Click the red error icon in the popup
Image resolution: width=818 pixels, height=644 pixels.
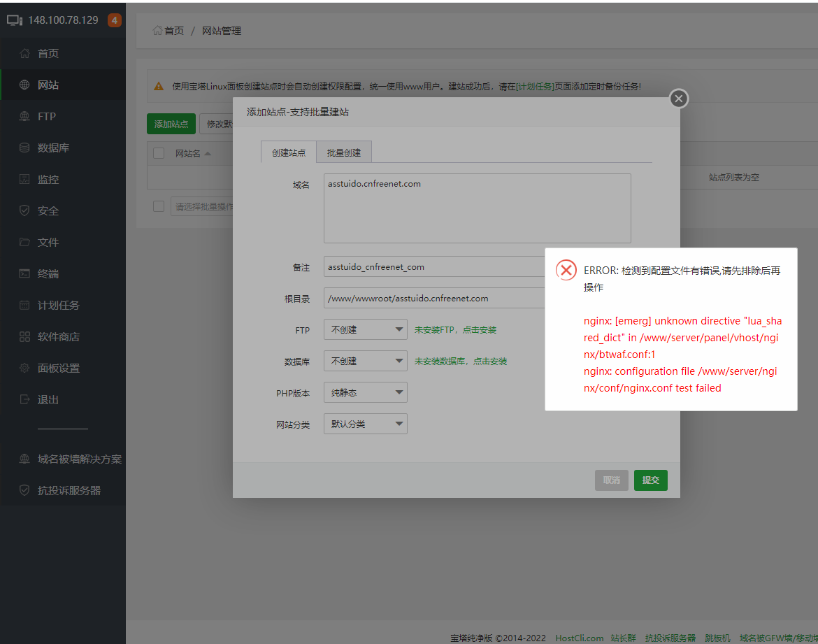point(566,270)
